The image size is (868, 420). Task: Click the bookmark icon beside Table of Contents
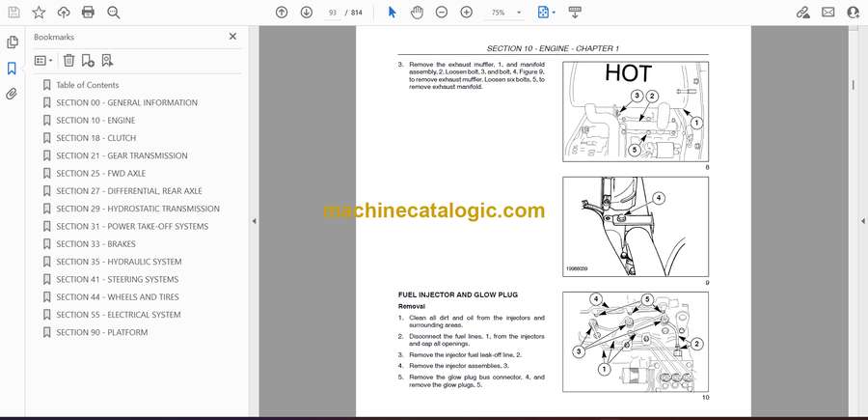coord(46,85)
